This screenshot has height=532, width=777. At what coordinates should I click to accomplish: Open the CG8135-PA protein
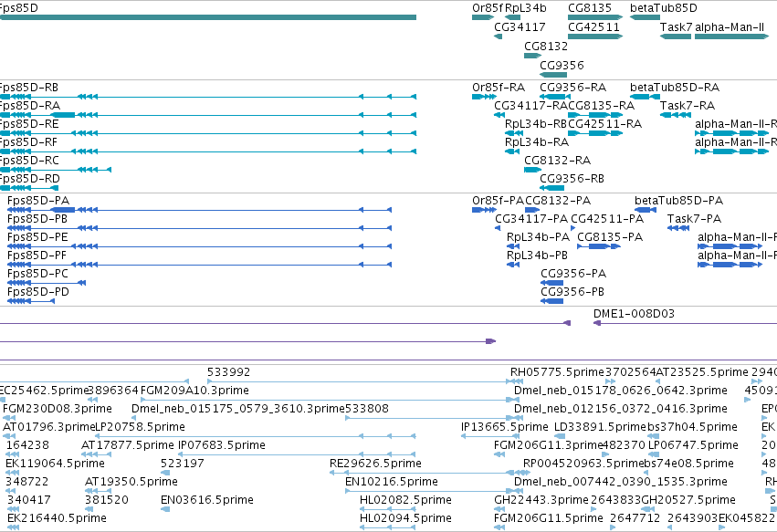click(x=599, y=246)
